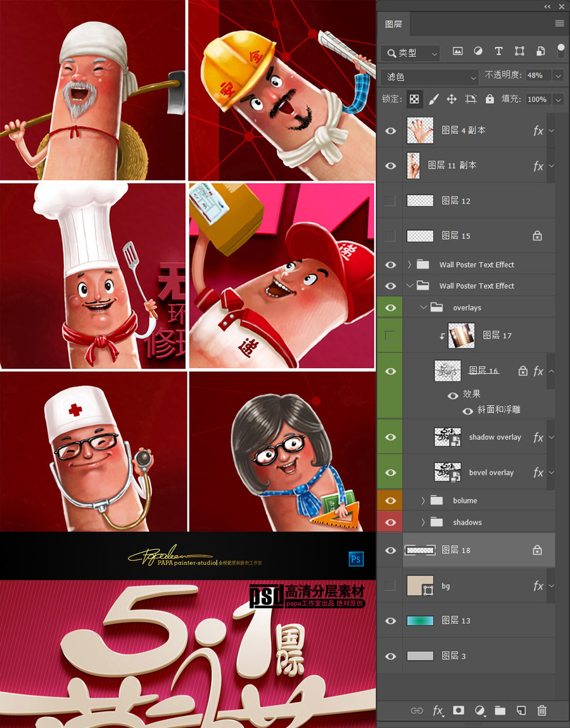Toggle 斜面和浮雕 effect visibility

467,411
